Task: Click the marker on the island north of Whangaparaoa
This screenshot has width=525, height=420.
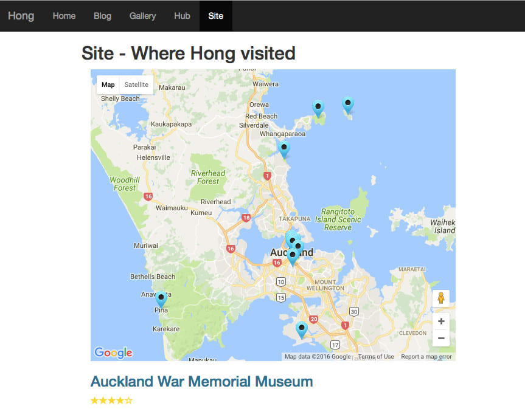Action: point(318,108)
